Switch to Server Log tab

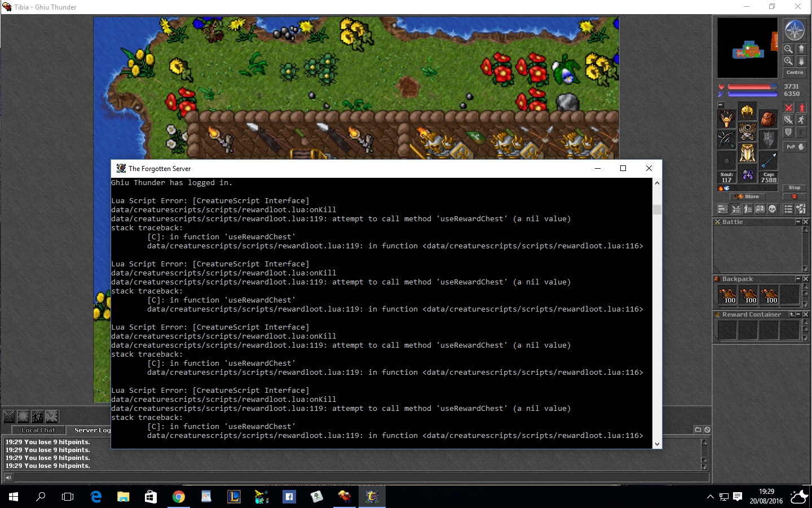tap(89, 430)
